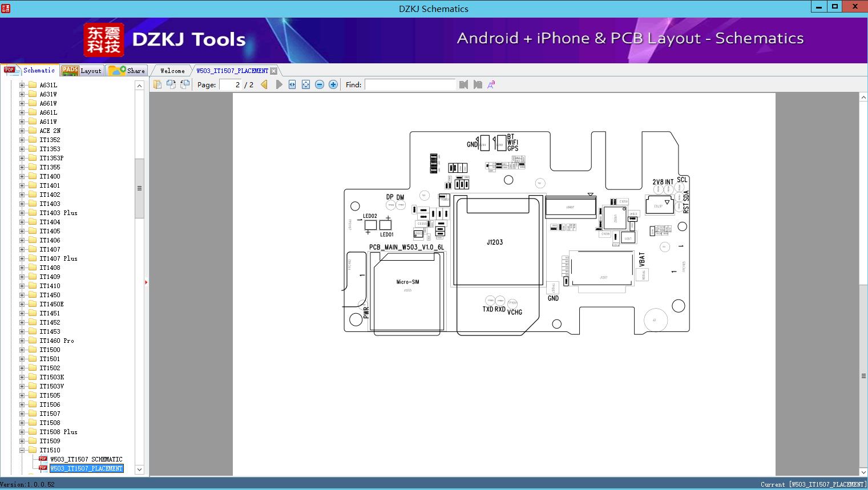Click the document vertical scrollbar thumb

[863, 375]
